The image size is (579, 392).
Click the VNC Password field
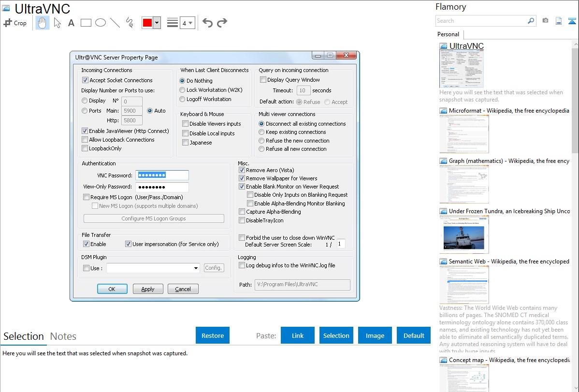point(162,175)
